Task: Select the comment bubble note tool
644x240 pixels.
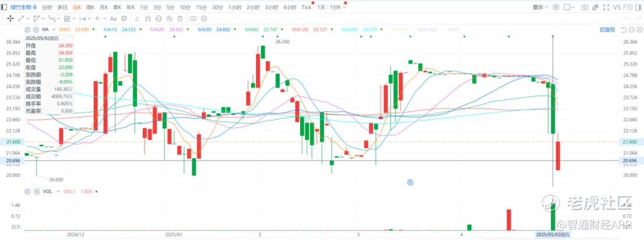Action: (124, 19)
